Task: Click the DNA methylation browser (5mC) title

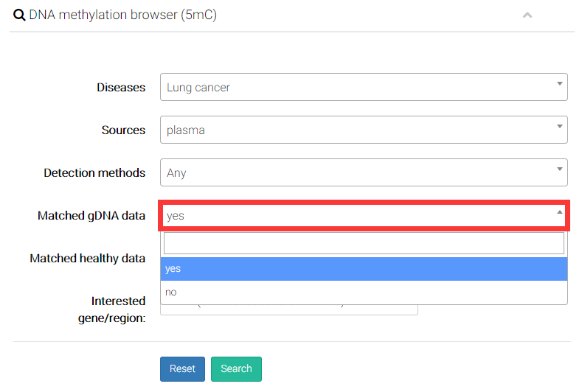Action: [x=123, y=15]
